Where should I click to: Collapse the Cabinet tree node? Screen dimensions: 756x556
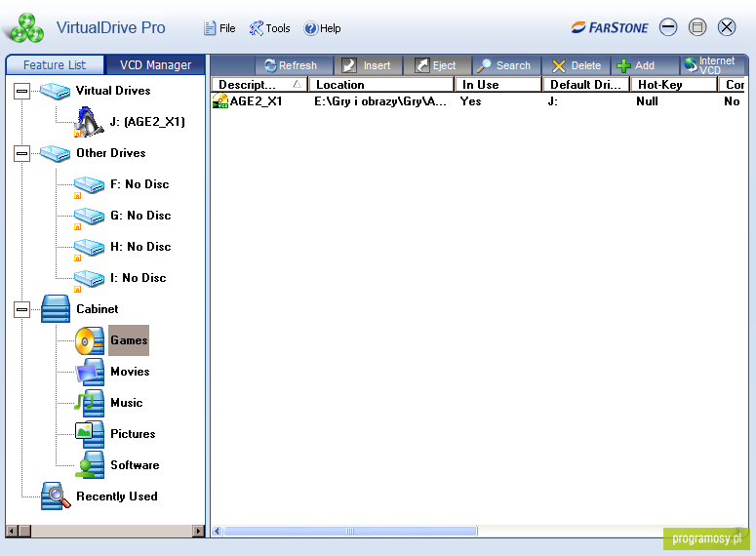tap(21, 309)
